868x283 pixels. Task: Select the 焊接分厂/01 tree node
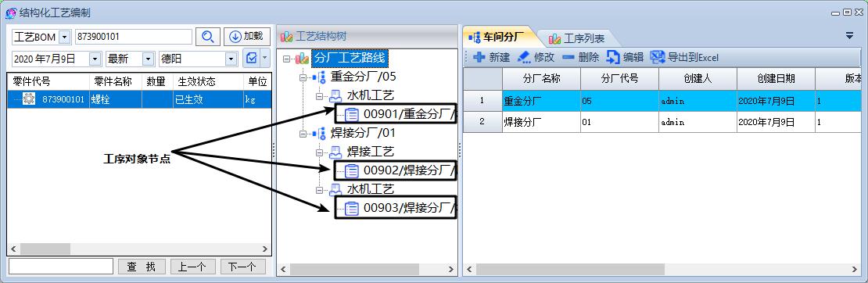pyautogui.click(x=363, y=133)
